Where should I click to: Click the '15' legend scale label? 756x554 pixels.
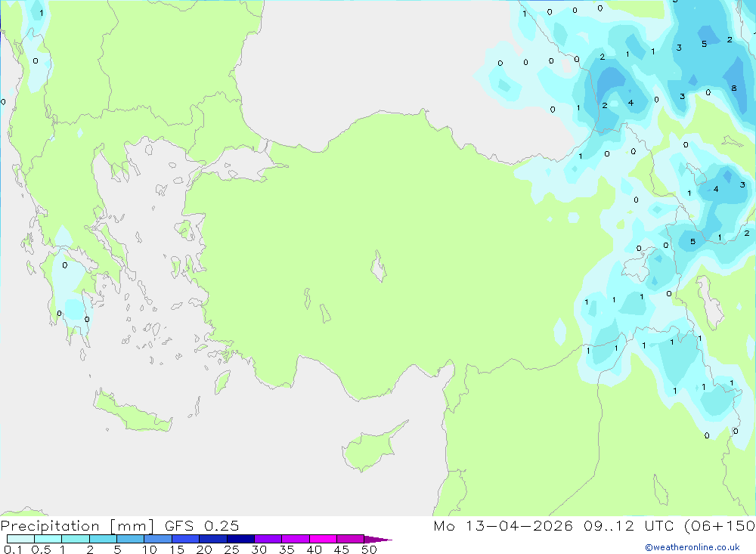177,549
